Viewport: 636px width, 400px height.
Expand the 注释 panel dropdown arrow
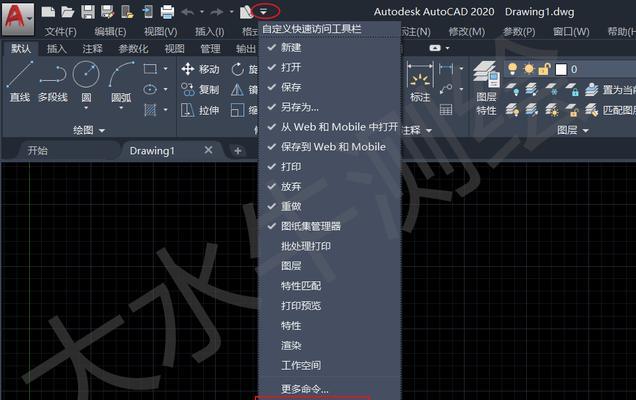coord(429,131)
